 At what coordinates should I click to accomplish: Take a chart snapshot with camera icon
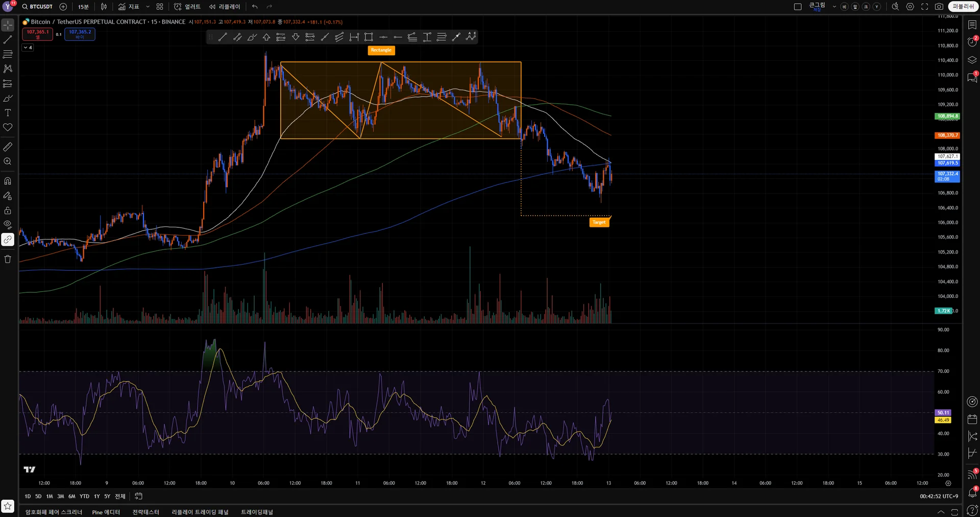click(939, 7)
